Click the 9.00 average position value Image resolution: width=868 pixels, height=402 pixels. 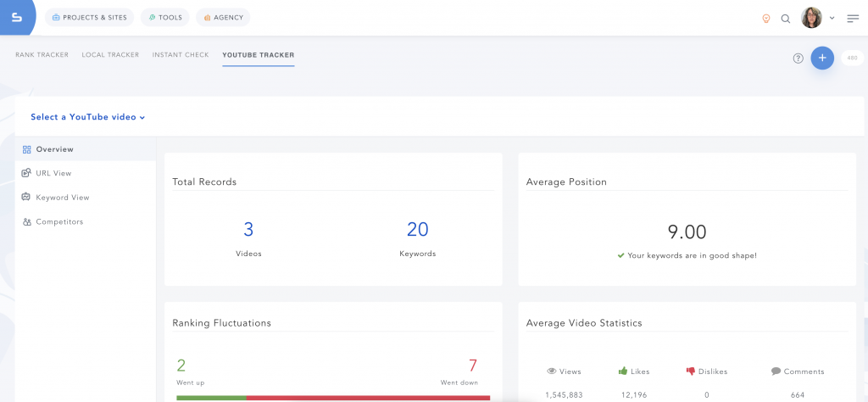[x=687, y=232]
